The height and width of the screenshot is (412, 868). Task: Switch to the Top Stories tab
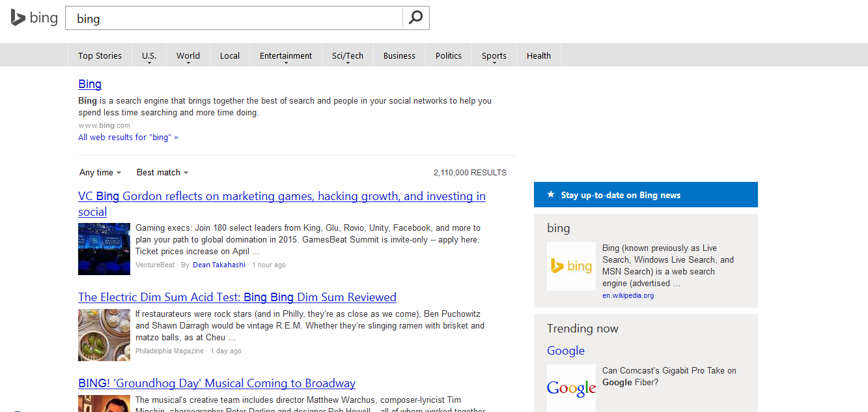click(100, 55)
